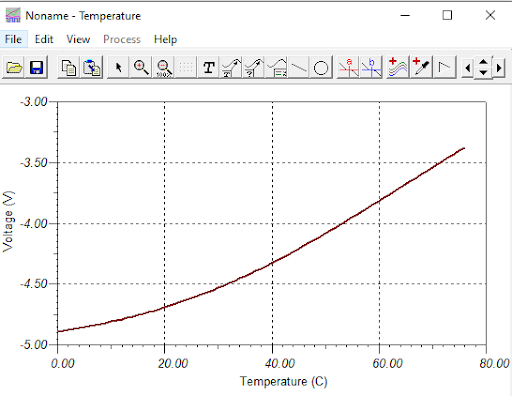
Task: Select the circle drawing tool
Action: [x=321, y=68]
